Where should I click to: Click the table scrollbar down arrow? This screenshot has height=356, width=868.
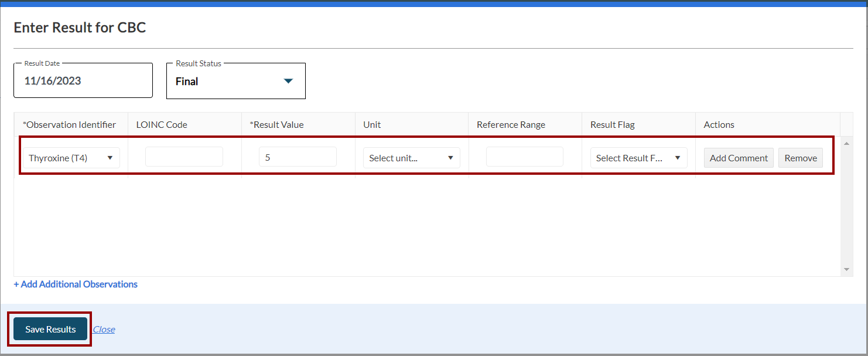tap(846, 269)
